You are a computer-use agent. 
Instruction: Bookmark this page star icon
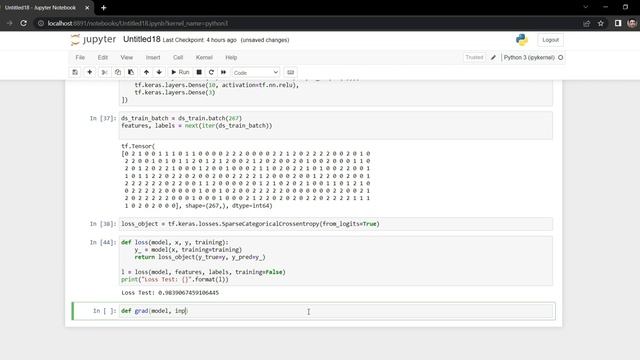[x=600, y=23]
